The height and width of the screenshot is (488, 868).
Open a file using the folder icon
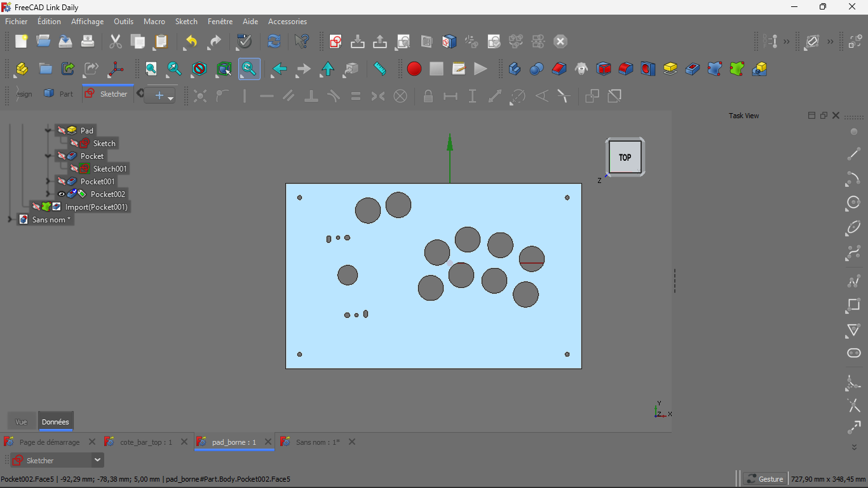pos(43,41)
